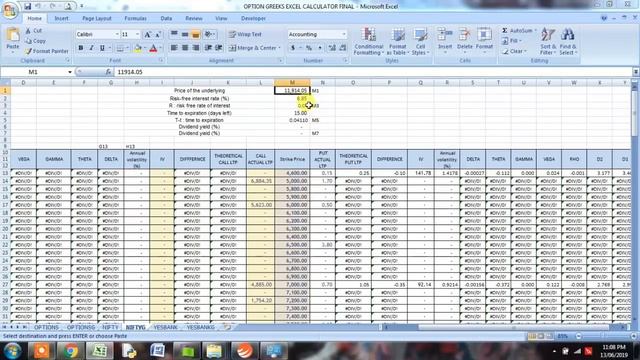
Task: Toggle Wrap Text
Action: pos(245,34)
